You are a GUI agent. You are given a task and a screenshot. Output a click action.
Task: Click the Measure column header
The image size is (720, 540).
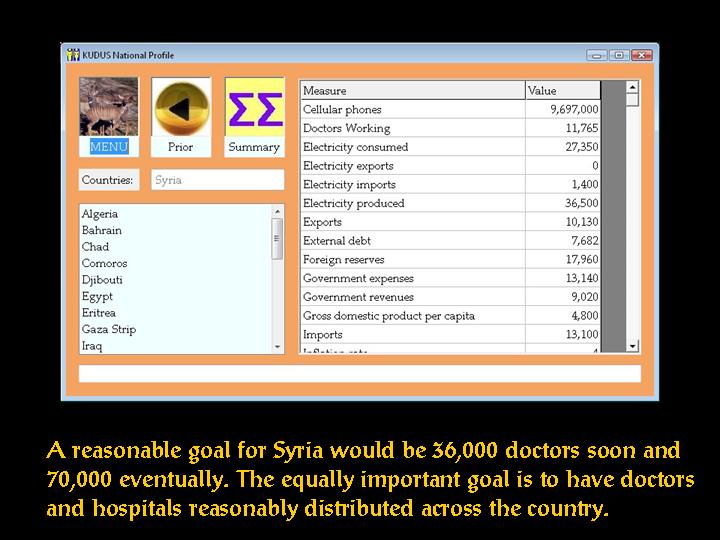(x=412, y=91)
